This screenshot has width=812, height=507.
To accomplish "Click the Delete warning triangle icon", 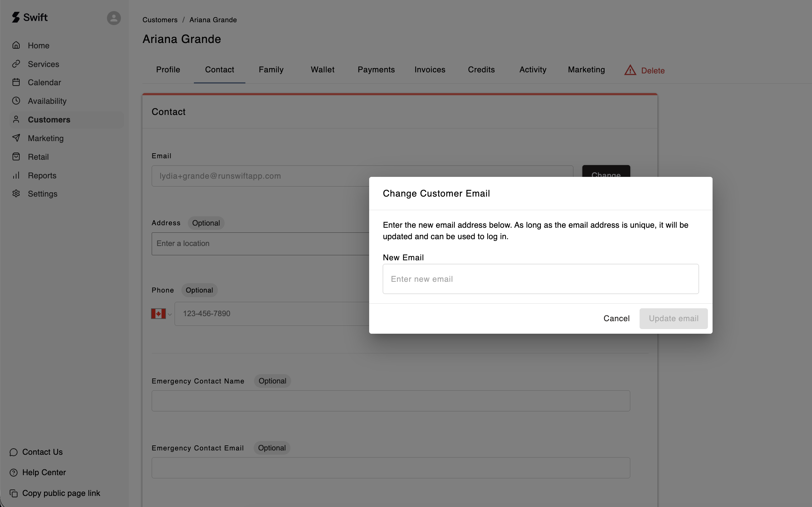I will (x=630, y=70).
